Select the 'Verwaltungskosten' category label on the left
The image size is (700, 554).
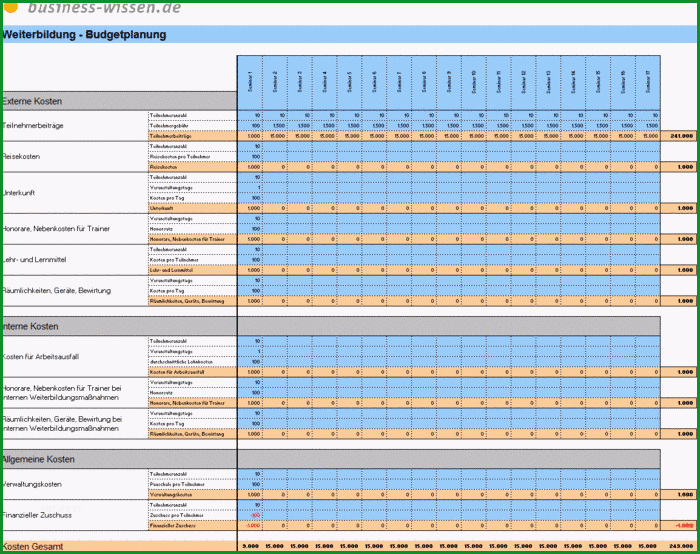[x=32, y=484]
